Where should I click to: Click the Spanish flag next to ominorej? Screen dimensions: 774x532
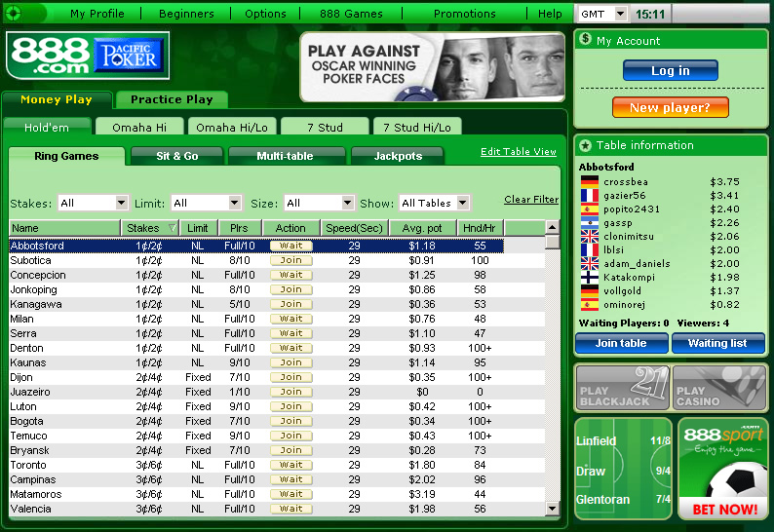tap(590, 305)
